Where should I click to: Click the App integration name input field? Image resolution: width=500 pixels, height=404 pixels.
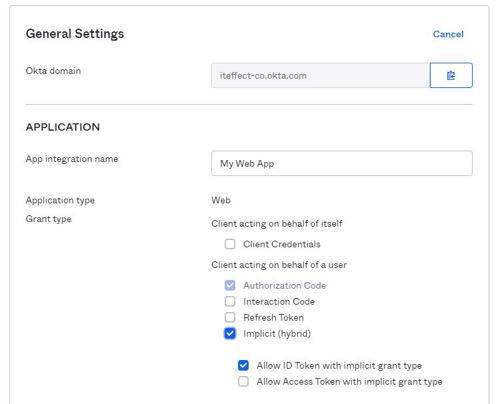[342, 163]
